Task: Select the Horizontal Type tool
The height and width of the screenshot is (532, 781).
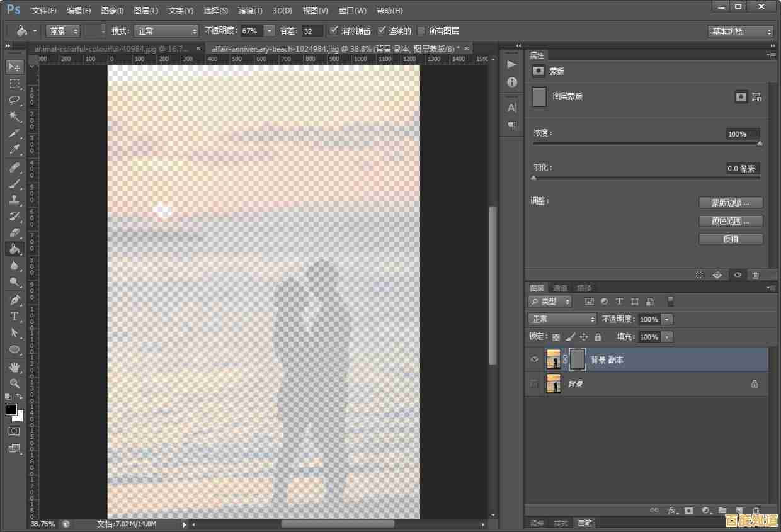Action: [x=14, y=316]
